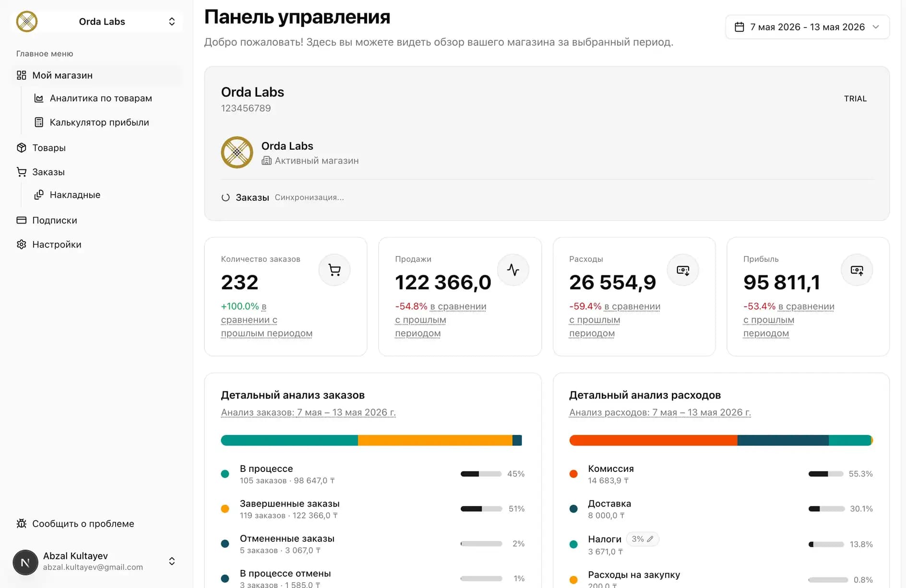Click the calculator icon beside Калькулятор прибыли
The height and width of the screenshot is (588, 906).
click(x=39, y=122)
